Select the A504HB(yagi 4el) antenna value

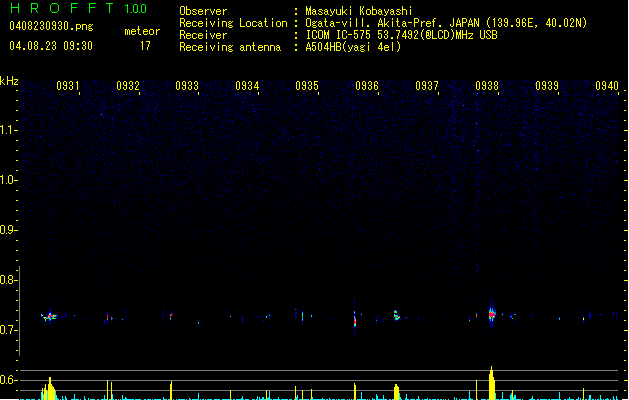pyautogui.click(x=353, y=47)
